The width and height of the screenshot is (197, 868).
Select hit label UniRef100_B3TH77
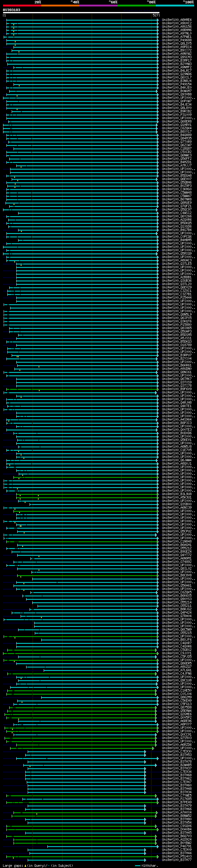tap(177, 860)
